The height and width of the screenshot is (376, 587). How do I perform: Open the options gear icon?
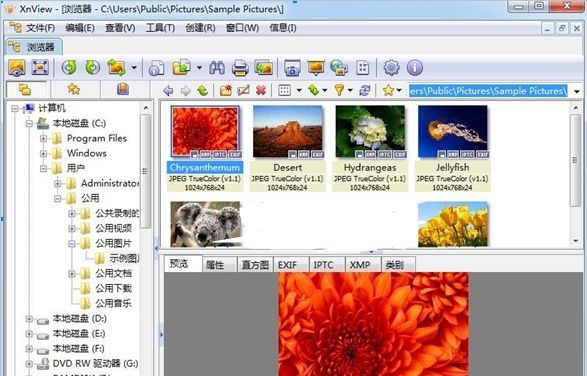pyautogui.click(x=392, y=68)
